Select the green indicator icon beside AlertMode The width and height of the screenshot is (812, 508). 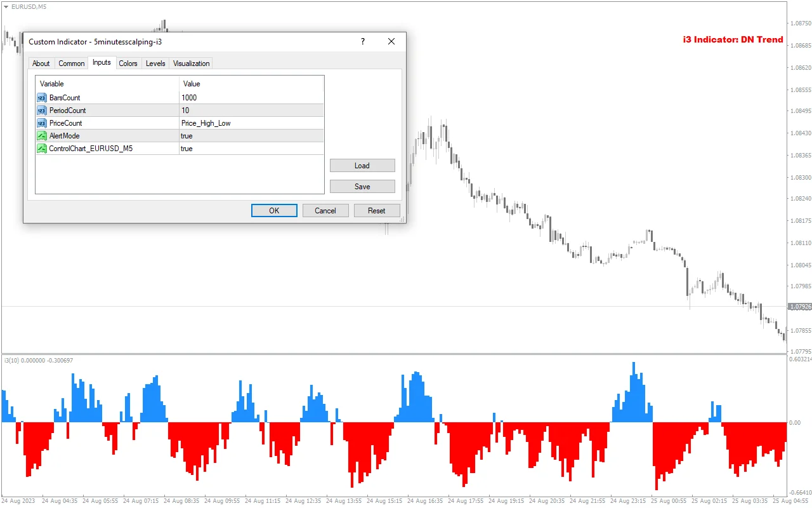(x=41, y=135)
